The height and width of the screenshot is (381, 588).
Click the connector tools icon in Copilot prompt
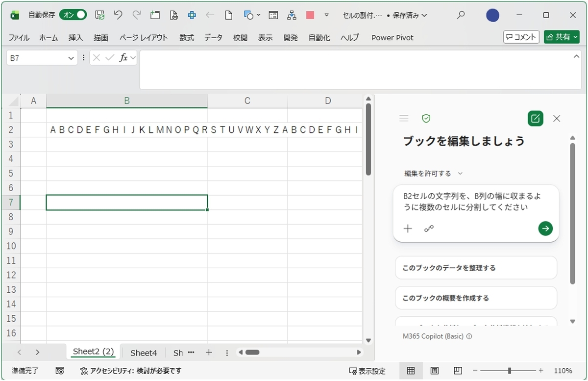click(x=429, y=229)
